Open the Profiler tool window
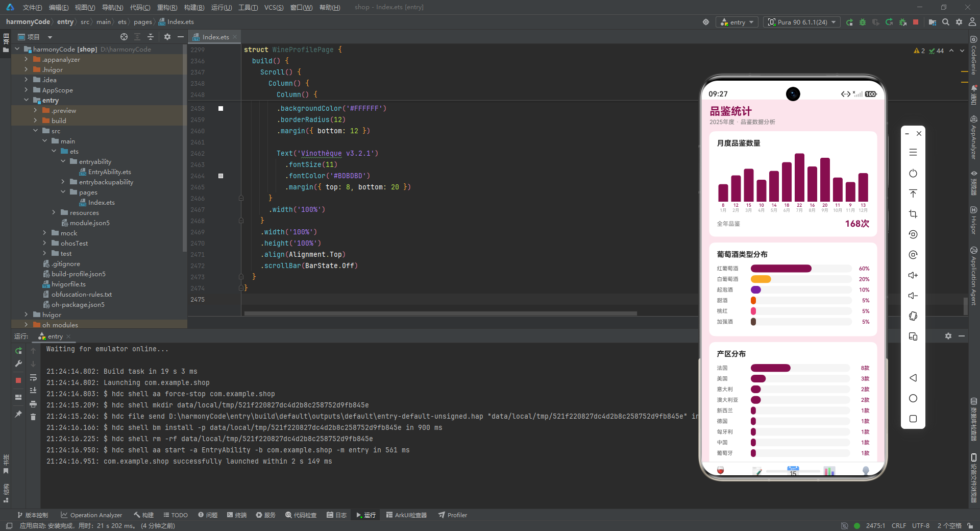Screen dimensions: 980x531 click(453, 515)
